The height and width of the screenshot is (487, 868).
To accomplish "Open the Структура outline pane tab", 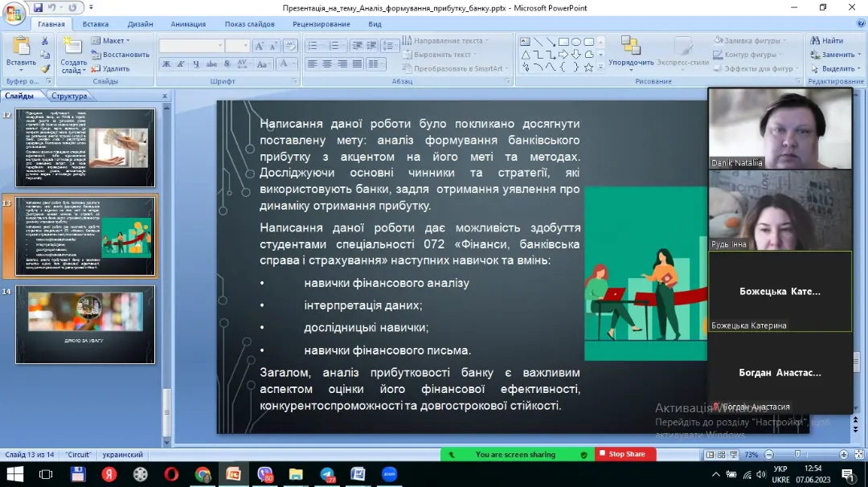I will [69, 96].
